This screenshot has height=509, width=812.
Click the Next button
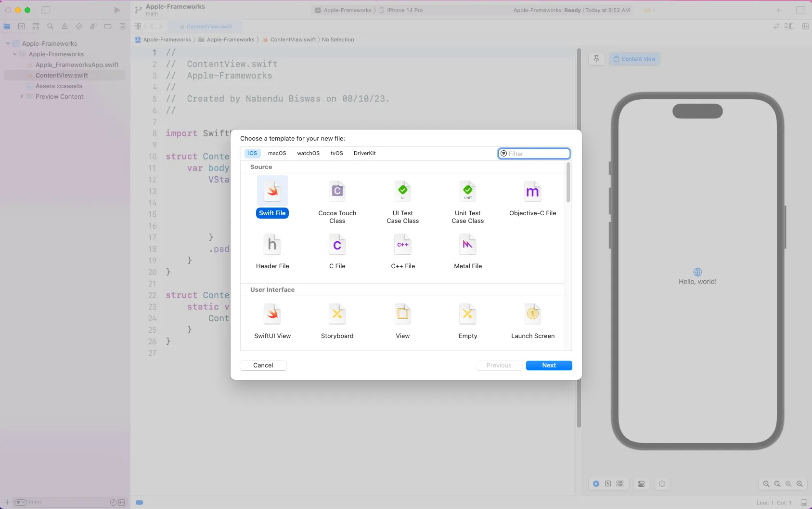click(549, 365)
